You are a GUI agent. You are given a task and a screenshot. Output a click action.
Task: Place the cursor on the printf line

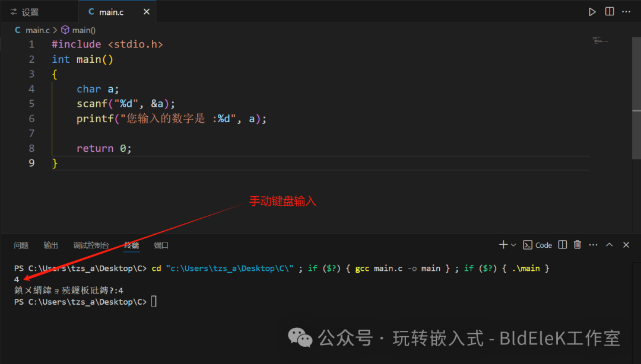[x=172, y=119]
